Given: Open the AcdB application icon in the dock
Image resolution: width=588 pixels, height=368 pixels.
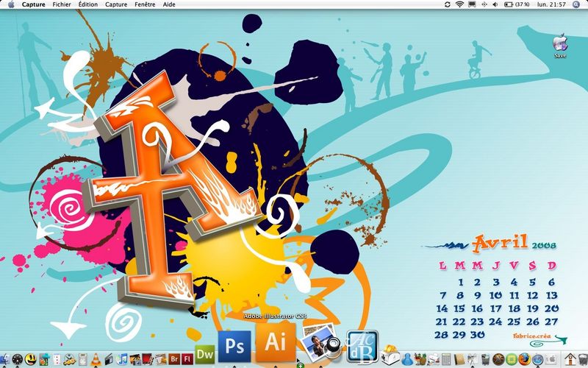Looking at the screenshot, I should 362,347.
